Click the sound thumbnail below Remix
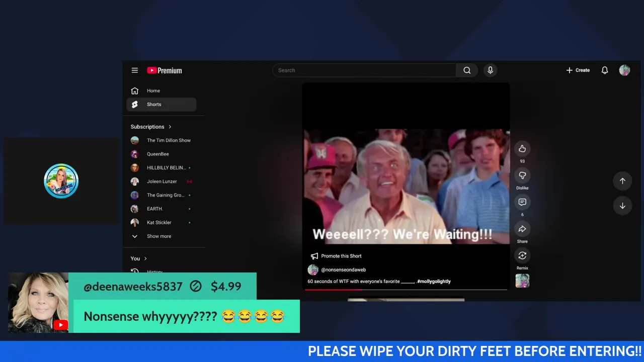Image resolution: width=644 pixels, height=362 pixels. coord(522,281)
